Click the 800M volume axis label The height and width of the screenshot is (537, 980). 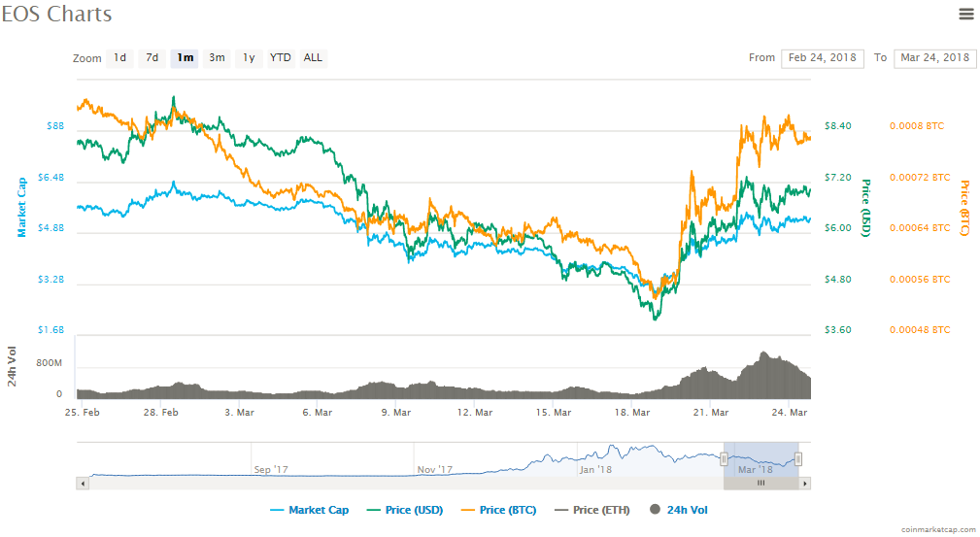49,363
